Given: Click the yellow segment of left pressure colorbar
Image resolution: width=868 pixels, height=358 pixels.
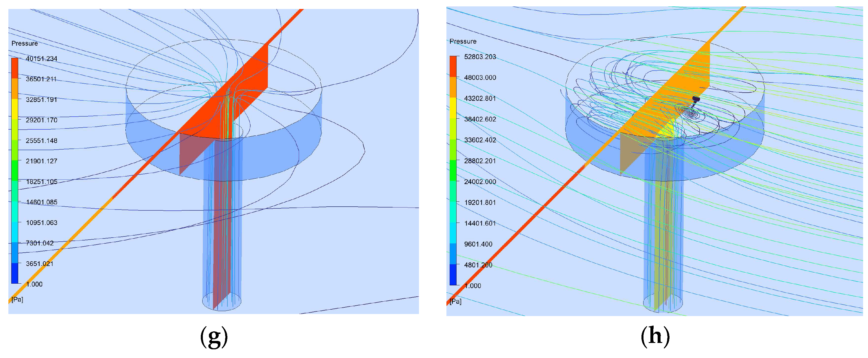Looking at the screenshot, I should coord(15,109).
